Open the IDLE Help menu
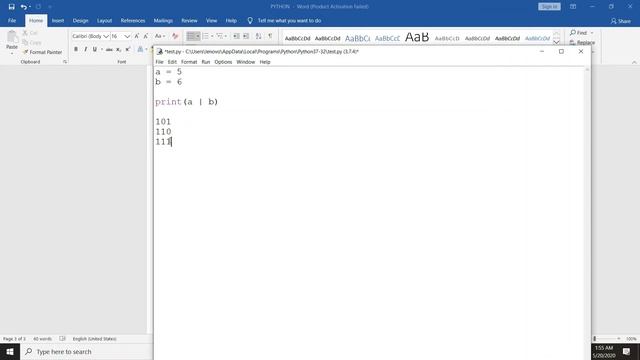 (265, 62)
